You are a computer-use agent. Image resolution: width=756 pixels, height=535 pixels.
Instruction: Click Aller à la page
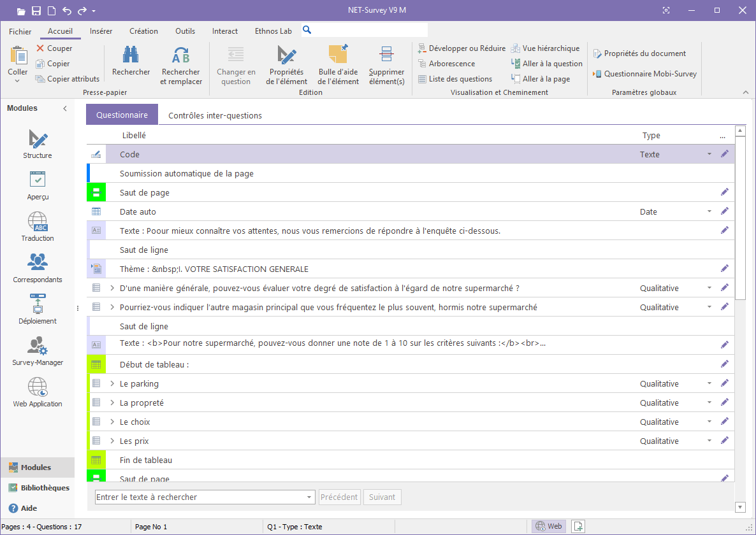coord(541,79)
